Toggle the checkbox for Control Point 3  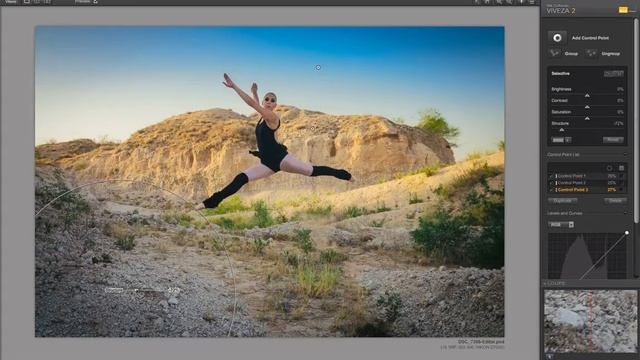tap(551, 190)
